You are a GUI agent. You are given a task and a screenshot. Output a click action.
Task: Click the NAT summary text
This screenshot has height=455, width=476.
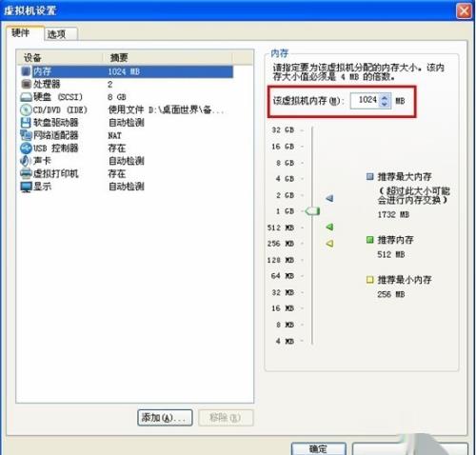(114, 135)
